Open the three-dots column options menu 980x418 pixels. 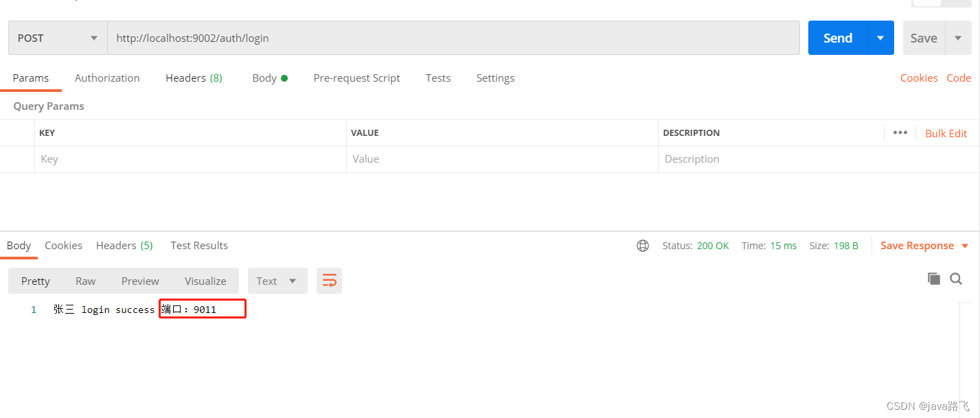tap(900, 133)
